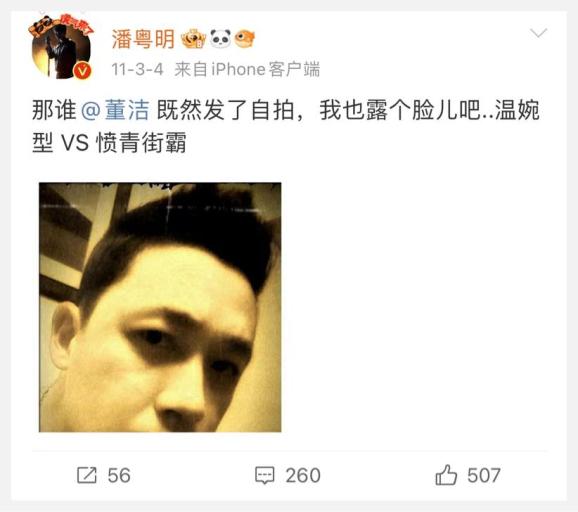Open 潘粤明's profile avatar
Viewport: 578px width, 512px height.
[60, 46]
